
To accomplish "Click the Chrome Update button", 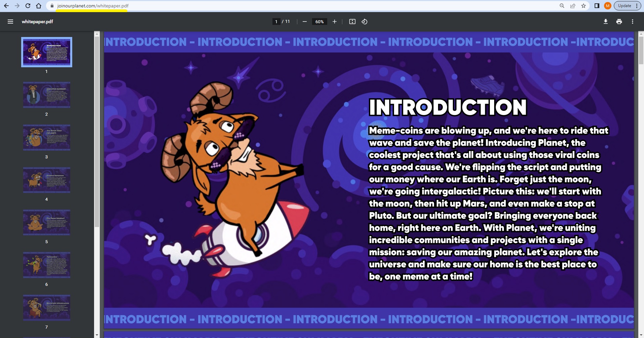I will [x=627, y=6].
